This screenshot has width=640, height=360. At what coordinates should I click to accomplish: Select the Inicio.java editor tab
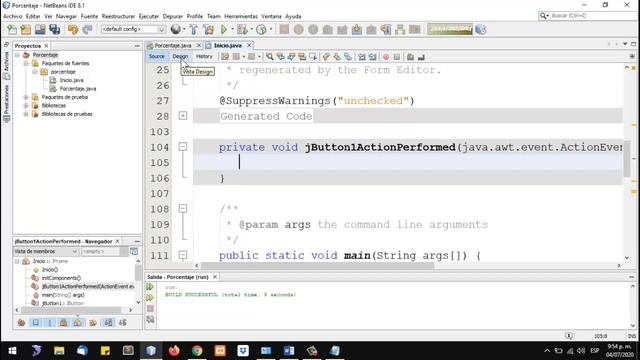[x=228, y=45]
